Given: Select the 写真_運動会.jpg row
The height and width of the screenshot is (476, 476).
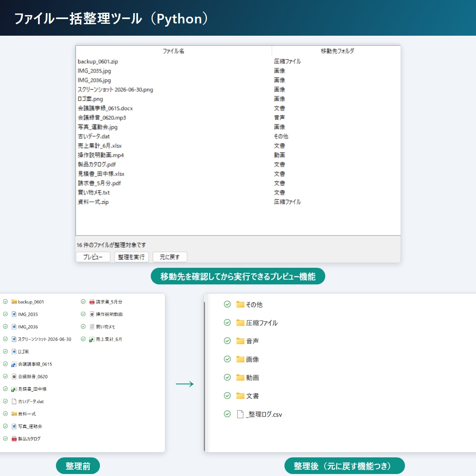Looking at the screenshot, I should (x=238, y=127).
